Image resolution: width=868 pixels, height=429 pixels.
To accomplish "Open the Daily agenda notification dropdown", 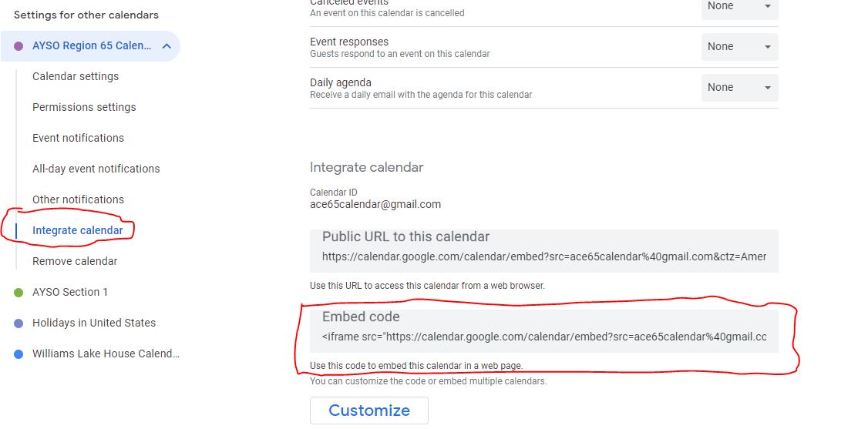I will (739, 88).
